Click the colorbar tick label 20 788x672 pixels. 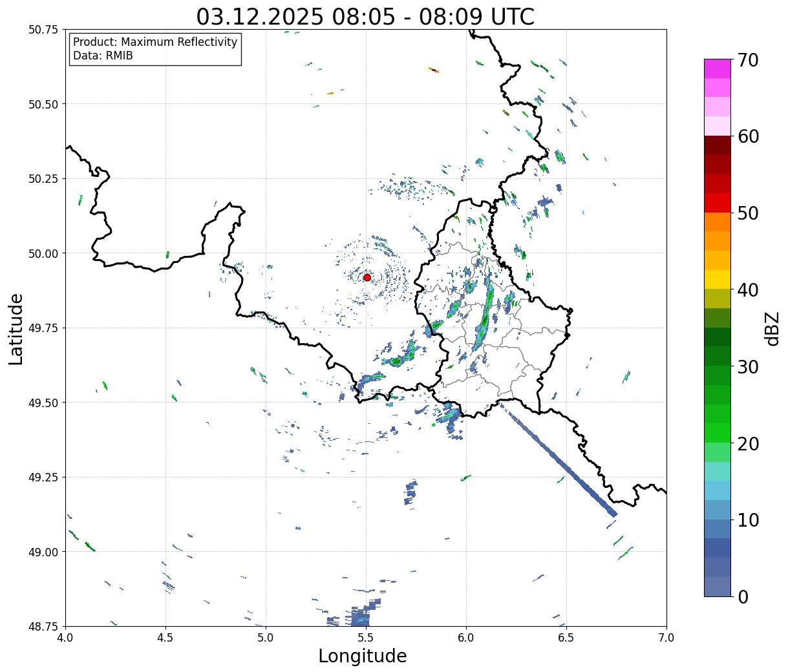click(x=748, y=443)
